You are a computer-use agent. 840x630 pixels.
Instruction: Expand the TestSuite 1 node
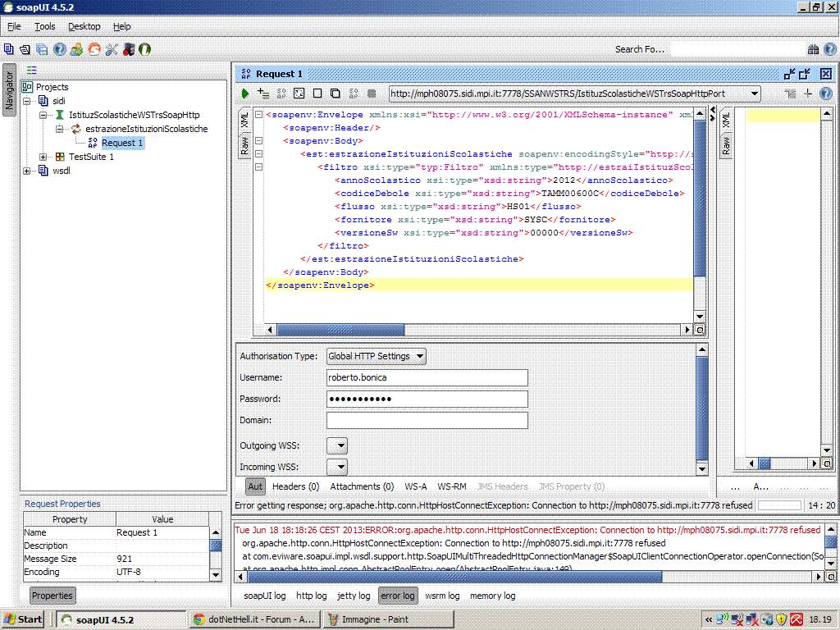pyautogui.click(x=43, y=157)
